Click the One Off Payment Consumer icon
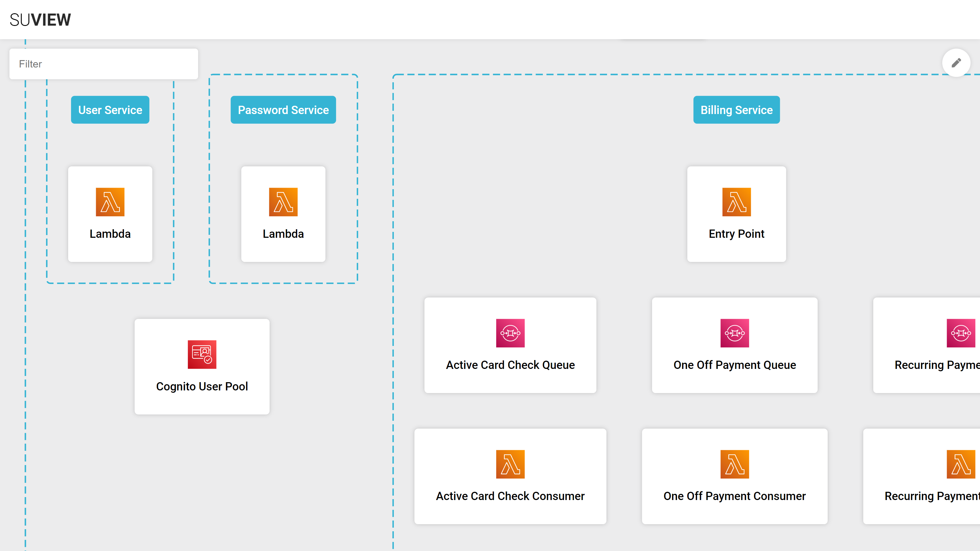The height and width of the screenshot is (551, 980). point(734,464)
